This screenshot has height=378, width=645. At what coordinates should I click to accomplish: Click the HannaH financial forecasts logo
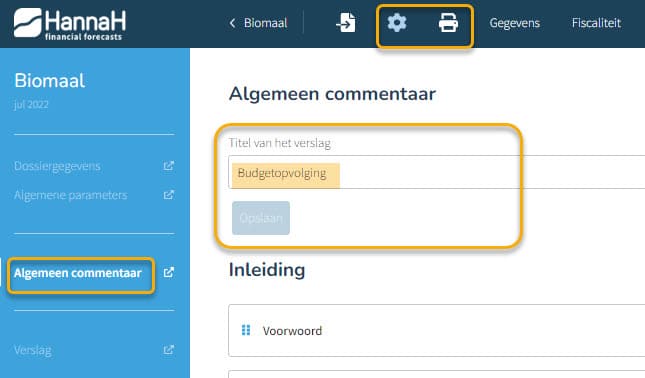tap(70, 24)
